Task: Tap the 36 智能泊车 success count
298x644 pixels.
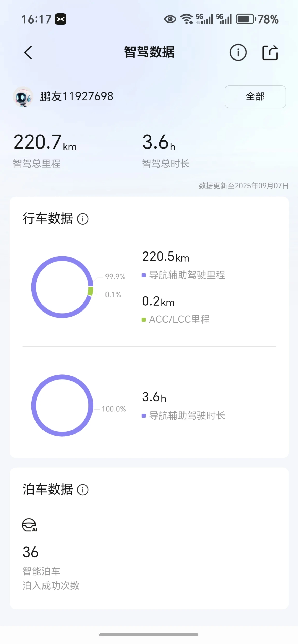Action: tap(31, 552)
